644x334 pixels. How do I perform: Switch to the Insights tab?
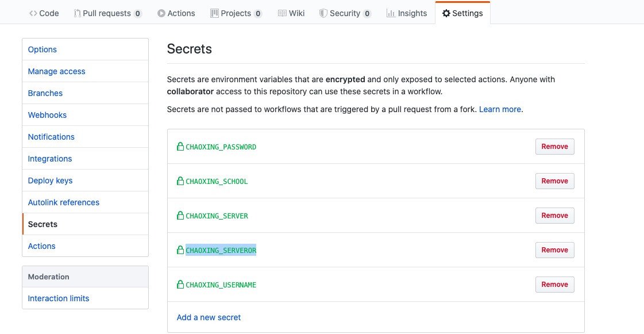[407, 13]
